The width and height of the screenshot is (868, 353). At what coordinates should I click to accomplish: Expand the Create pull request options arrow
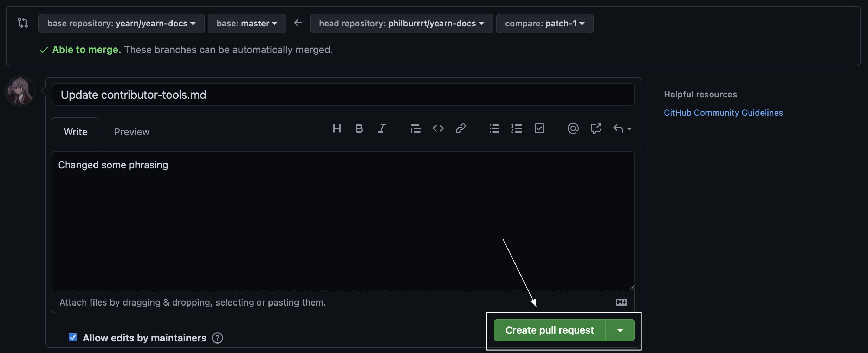620,330
